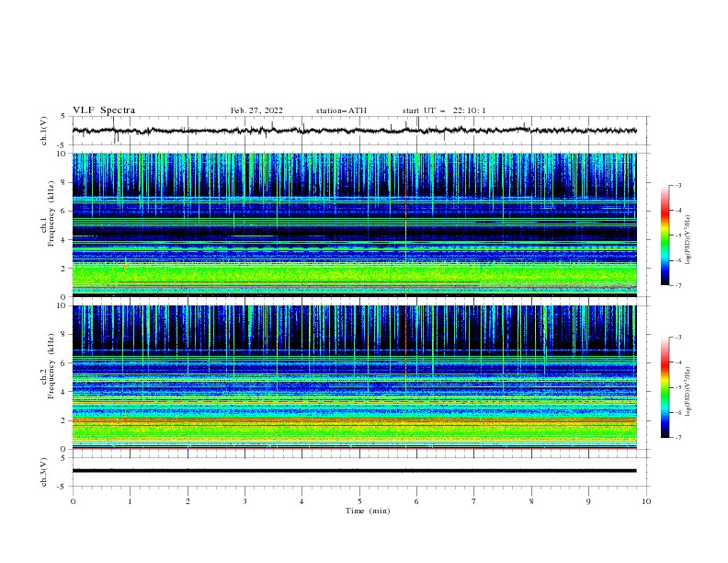This screenshot has height=563, width=728.
Task: Click the time axis tick label "10"
Action: coord(646,501)
